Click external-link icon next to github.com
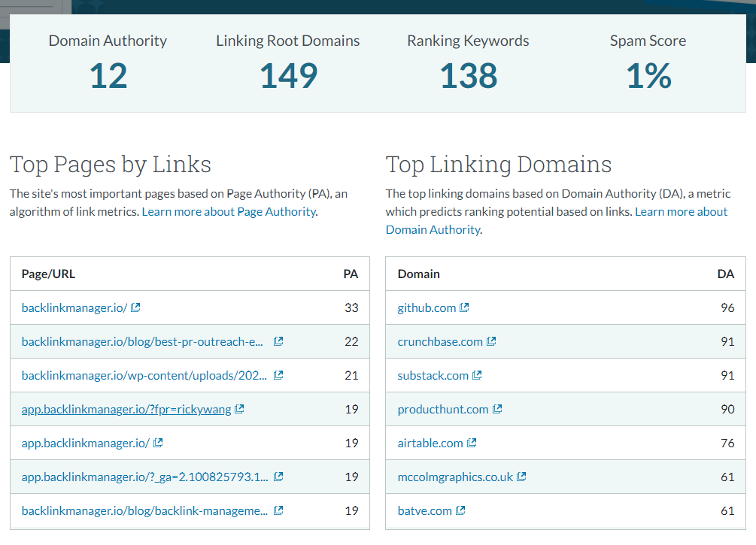This screenshot has width=756, height=545. (464, 307)
